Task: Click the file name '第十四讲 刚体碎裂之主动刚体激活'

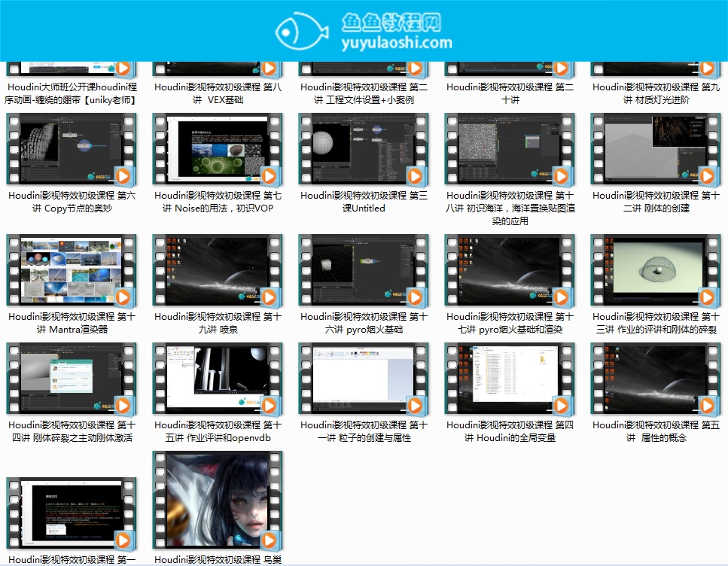Action: (72, 431)
